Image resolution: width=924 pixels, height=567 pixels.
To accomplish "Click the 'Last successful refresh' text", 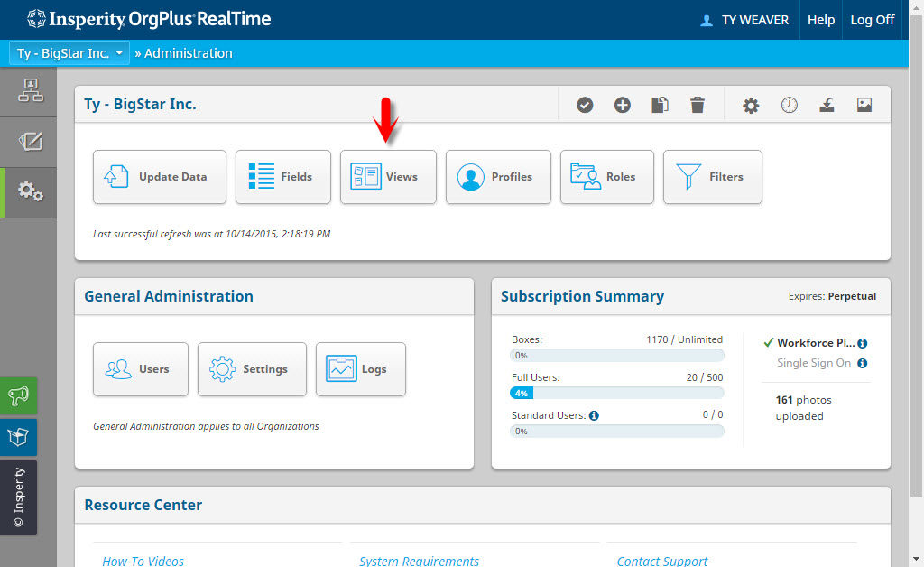I will (211, 234).
